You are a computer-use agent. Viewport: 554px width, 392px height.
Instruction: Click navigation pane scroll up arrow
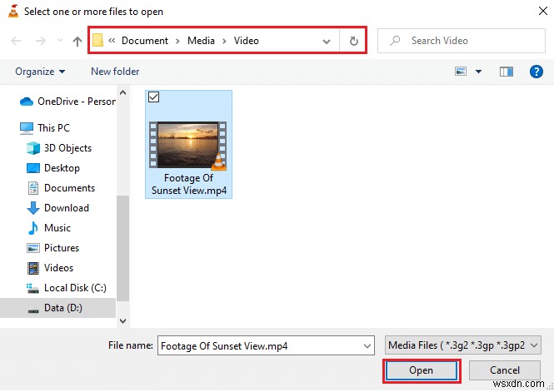point(122,92)
